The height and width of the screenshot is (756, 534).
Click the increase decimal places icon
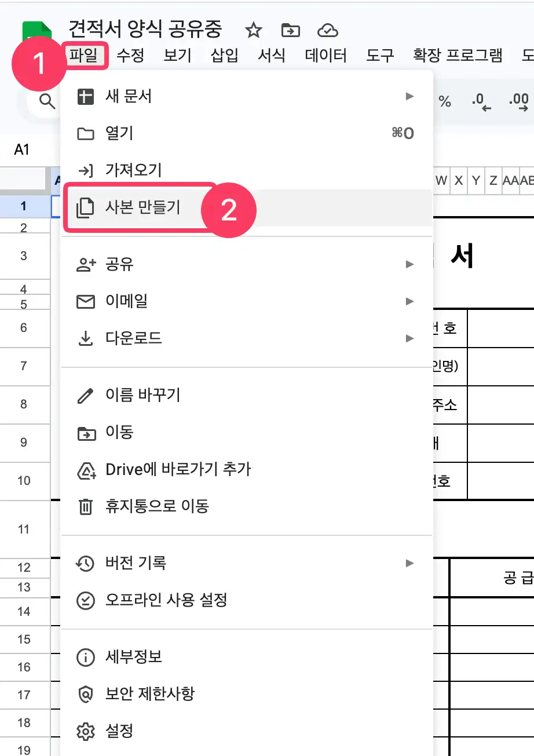tap(519, 100)
